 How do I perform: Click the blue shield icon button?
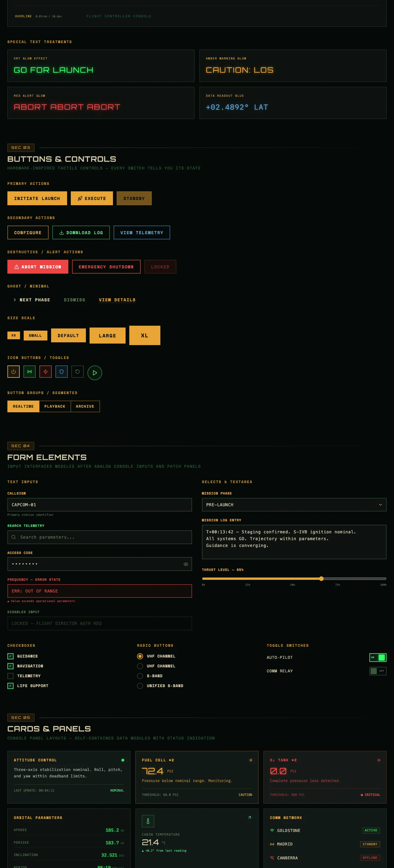[62, 372]
